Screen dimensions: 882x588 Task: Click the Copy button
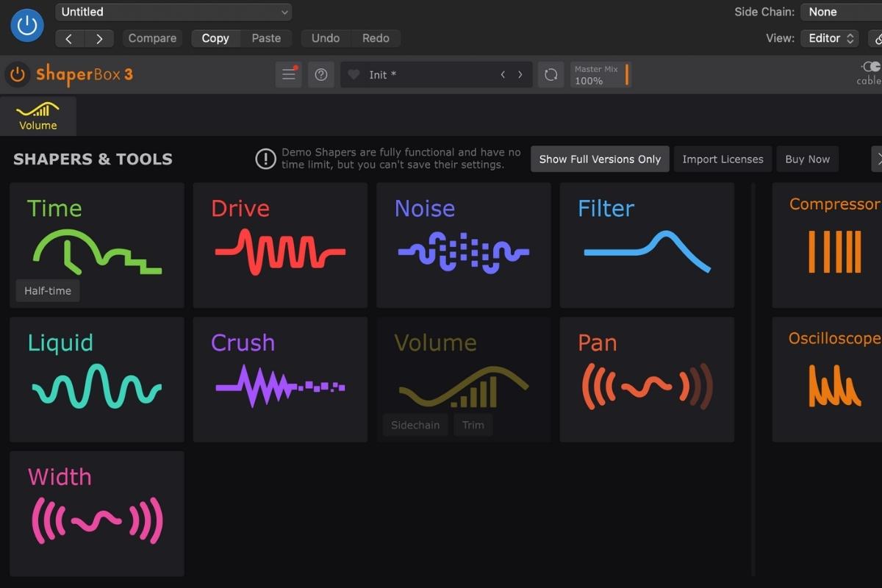215,38
